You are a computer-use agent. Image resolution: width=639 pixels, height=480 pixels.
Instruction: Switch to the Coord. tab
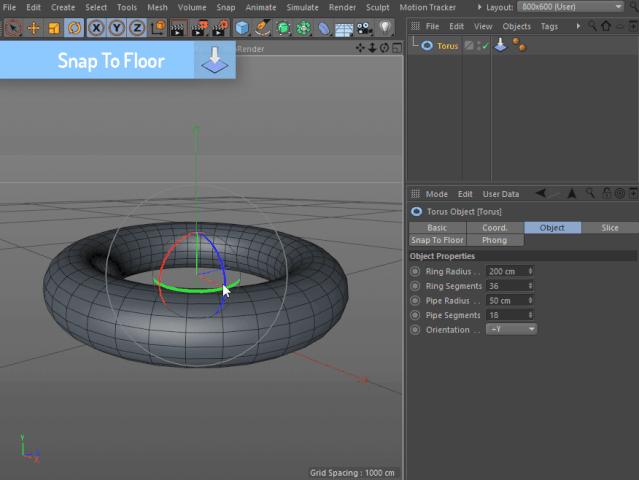click(x=495, y=227)
